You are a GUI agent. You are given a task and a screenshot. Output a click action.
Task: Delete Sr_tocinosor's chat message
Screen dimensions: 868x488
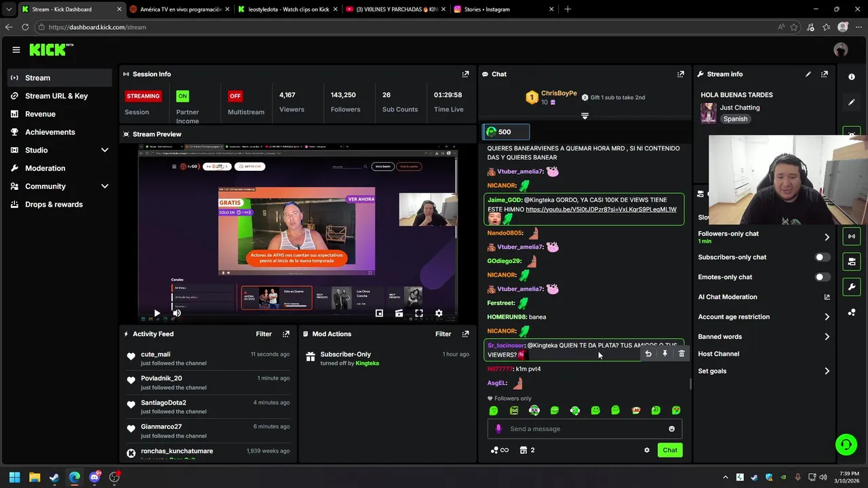[x=682, y=353]
